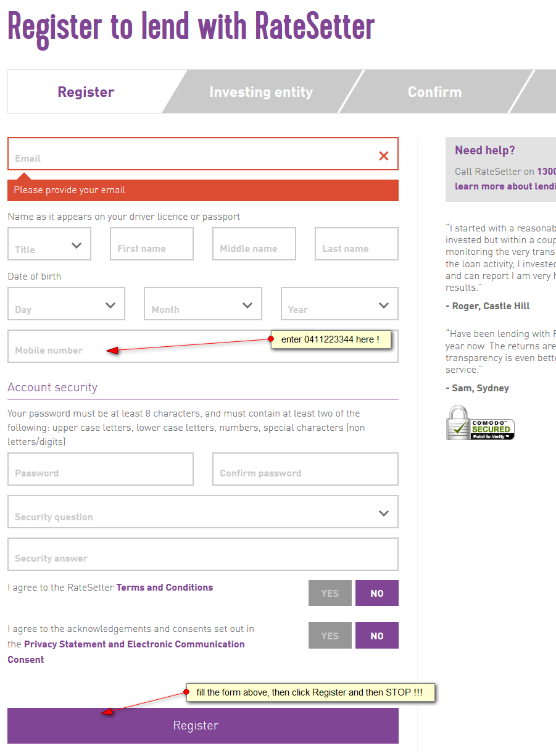The height and width of the screenshot is (756, 556).
Task: Click the Comodo Secured trust badge
Action: (x=481, y=423)
